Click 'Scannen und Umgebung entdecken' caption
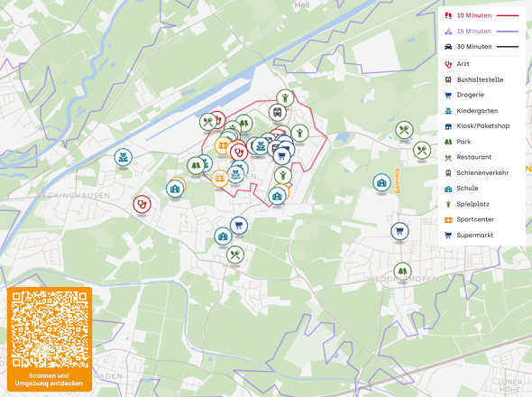 click(x=50, y=379)
